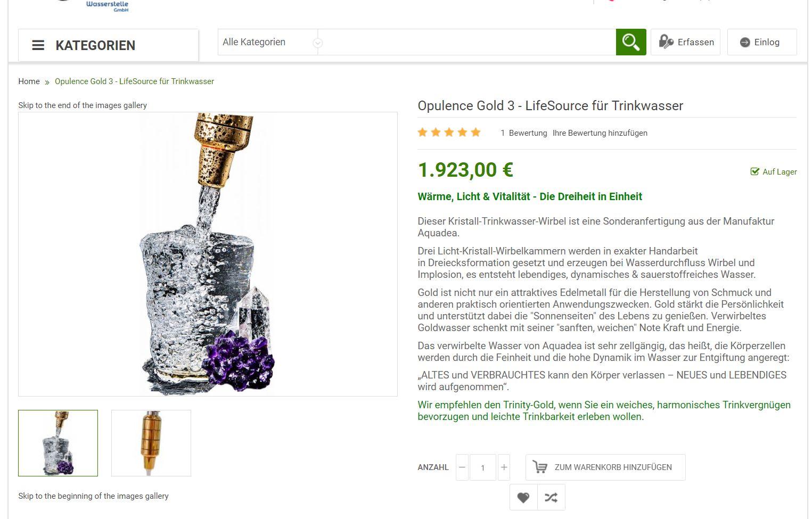Viewport: 812px width, 519px height.
Task: Click the green search magnifier icon
Action: (631, 42)
